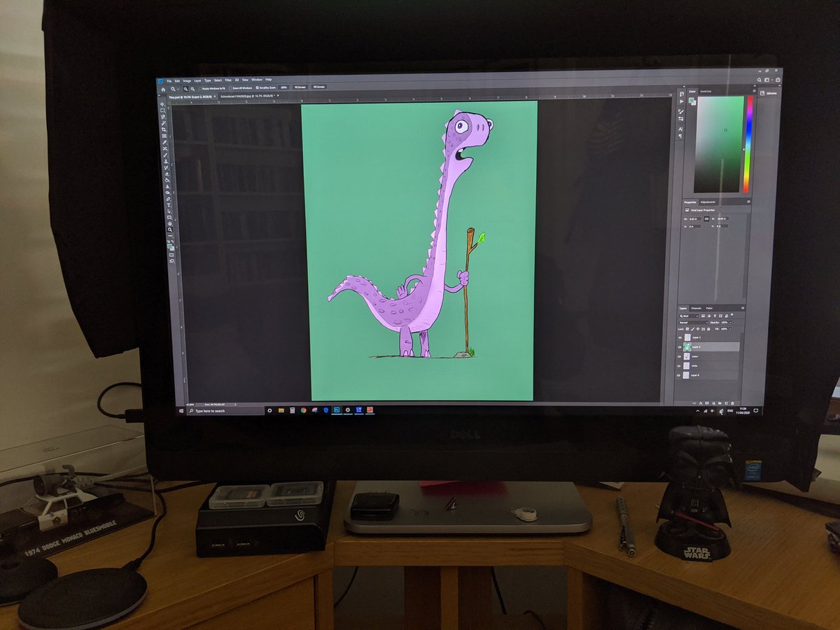Select the Zoom tool in the toolbar

point(170,230)
